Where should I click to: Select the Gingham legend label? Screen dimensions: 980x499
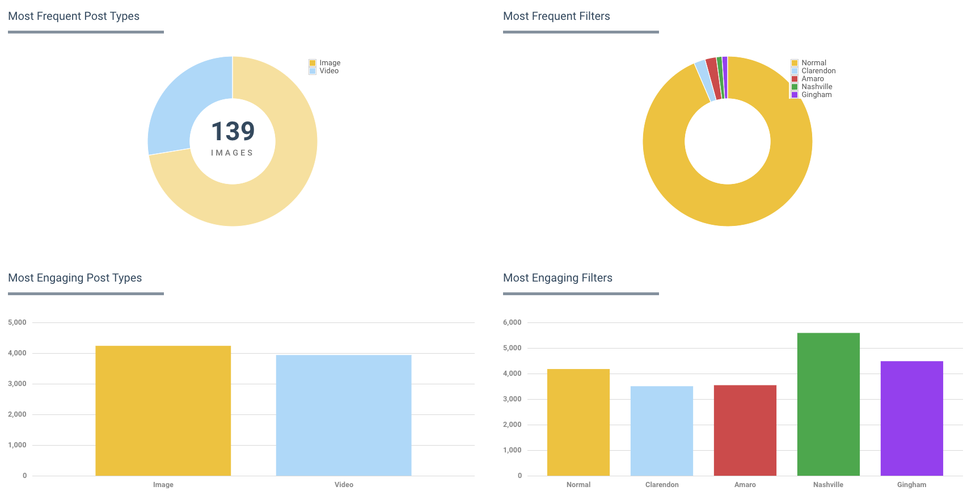[817, 95]
